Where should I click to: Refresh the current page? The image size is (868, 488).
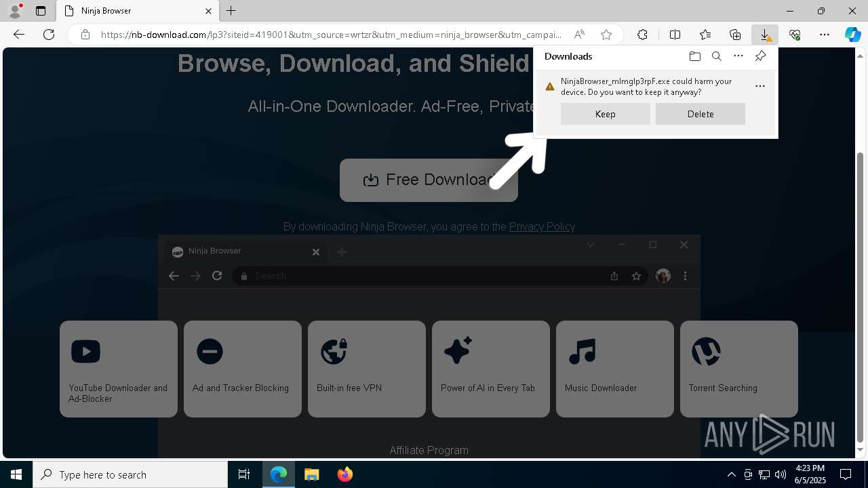tap(49, 35)
